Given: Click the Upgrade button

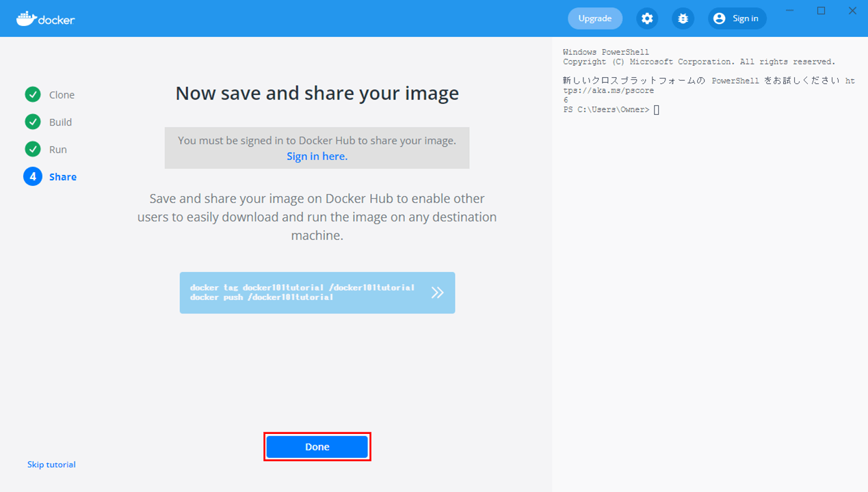Looking at the screenshot, I should coord(595,18).
